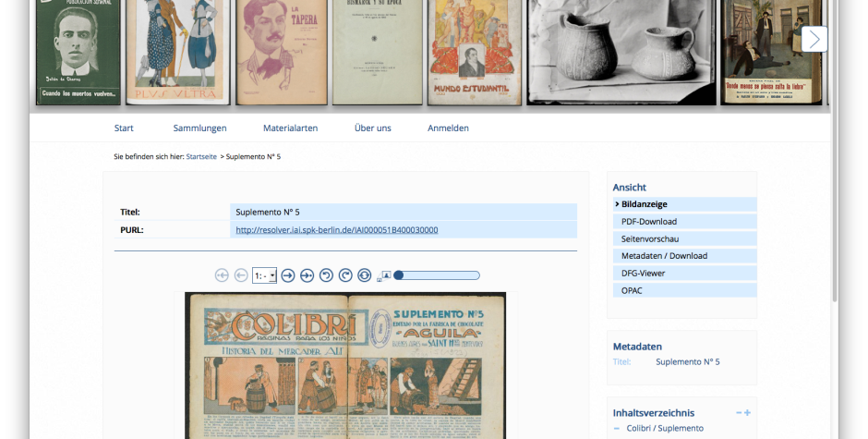Click the page vertical scrollbar
The height and width of the screenshot is (439, 868).
coord(835,151)
